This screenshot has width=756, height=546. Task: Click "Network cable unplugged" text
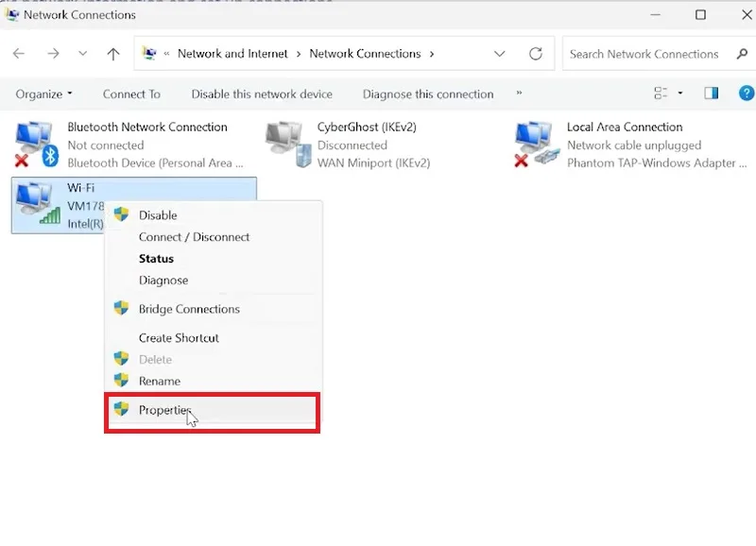coord(634,145)
